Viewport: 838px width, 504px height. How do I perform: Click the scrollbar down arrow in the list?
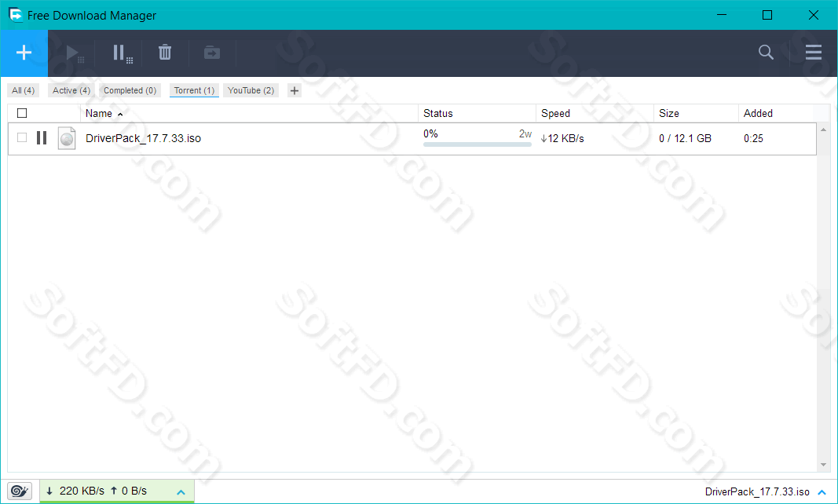[x=823, y=465]
